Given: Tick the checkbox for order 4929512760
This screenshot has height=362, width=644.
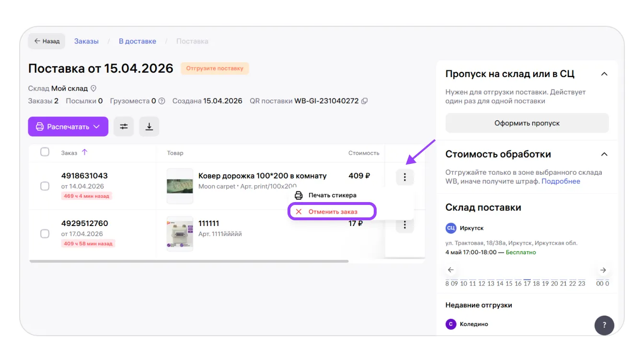Looking at the screenshot, I should [x=45, y=234].
